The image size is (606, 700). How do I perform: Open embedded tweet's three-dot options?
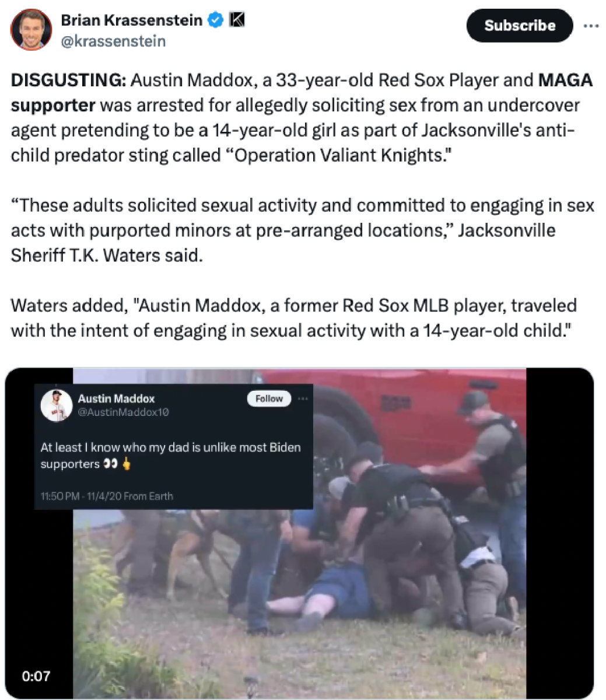[x=303, y=399]
